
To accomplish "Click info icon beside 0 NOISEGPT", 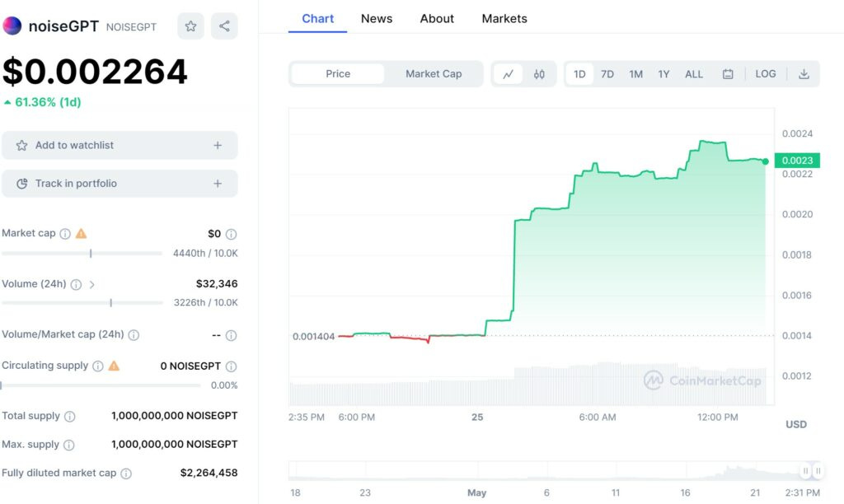I will coord(231,366).
